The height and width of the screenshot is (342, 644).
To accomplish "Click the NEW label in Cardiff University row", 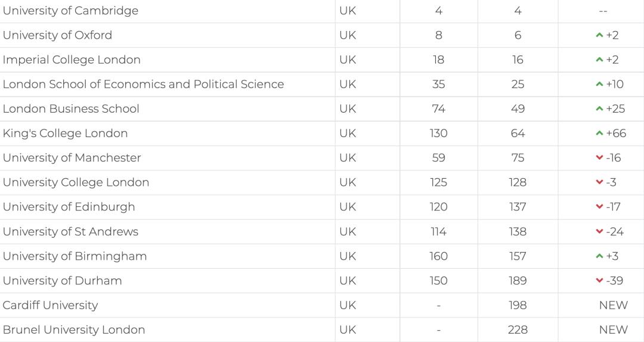I will point(613,305).
